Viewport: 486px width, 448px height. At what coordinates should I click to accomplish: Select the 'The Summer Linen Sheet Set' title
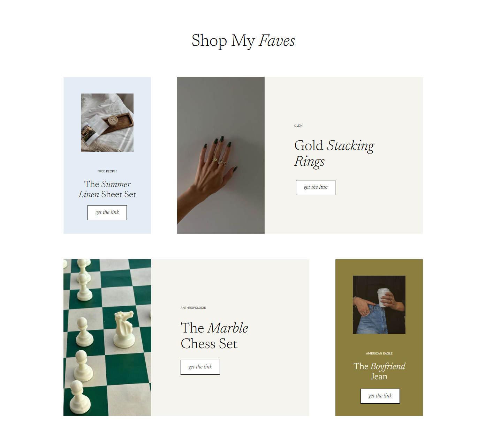(107, 189)
